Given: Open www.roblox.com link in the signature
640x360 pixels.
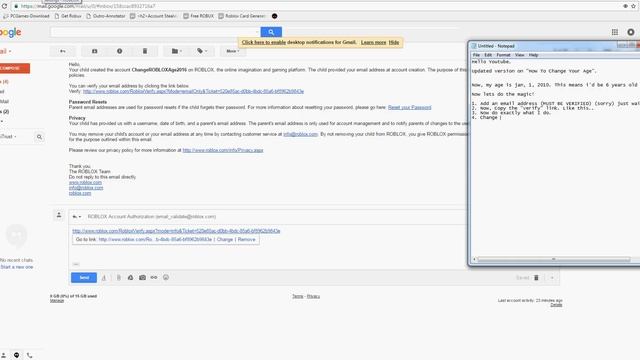Looking at the screenshot, I should (x=85, y=182).
